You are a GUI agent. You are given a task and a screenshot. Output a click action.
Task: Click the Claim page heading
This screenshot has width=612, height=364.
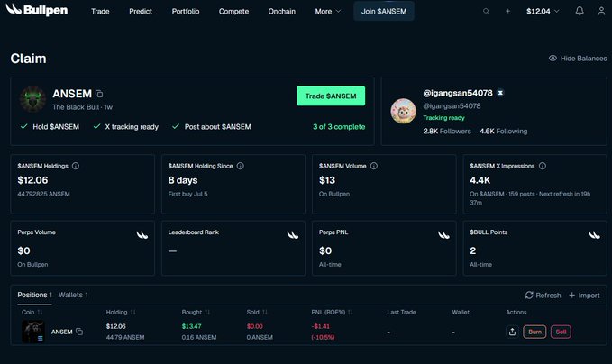click(x=28, y=59)
